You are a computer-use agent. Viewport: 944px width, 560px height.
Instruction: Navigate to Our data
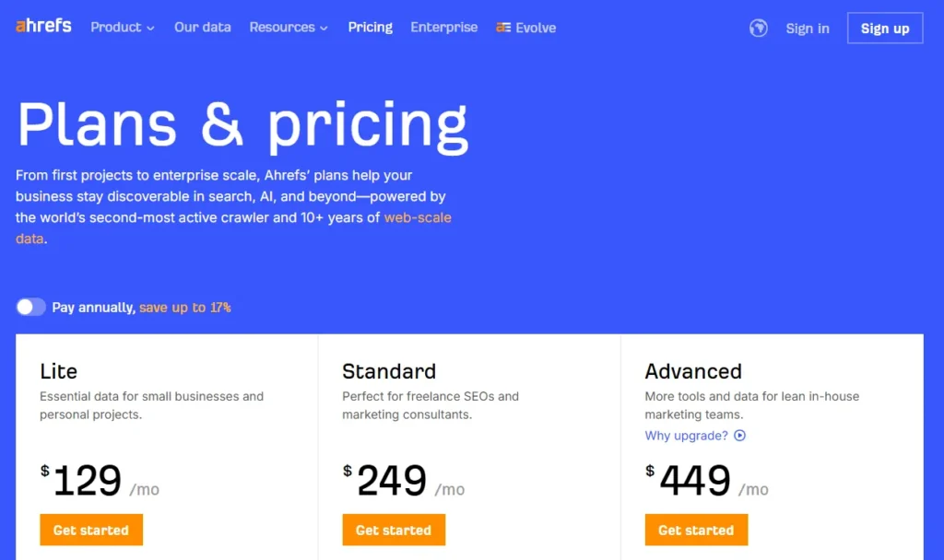click(202, 28)
